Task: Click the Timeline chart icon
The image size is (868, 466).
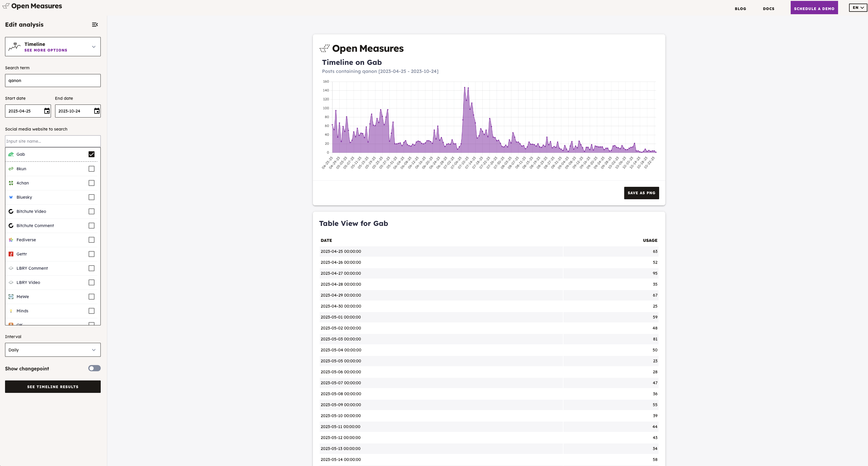Action: click(15, 46)
